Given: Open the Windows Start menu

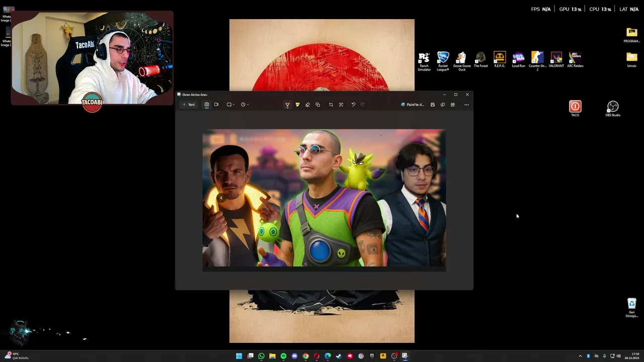Looking at the screenshot, I should coord(239,356).
